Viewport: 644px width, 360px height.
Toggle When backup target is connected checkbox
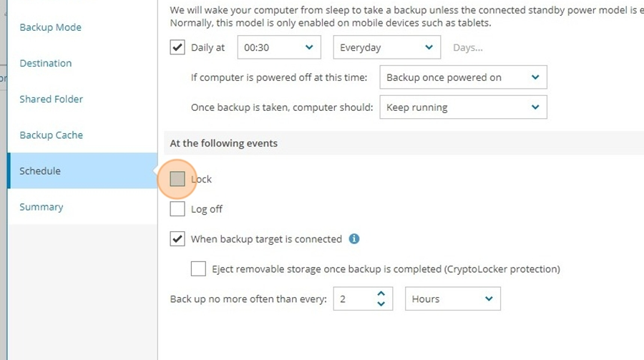tap(177, 239)
